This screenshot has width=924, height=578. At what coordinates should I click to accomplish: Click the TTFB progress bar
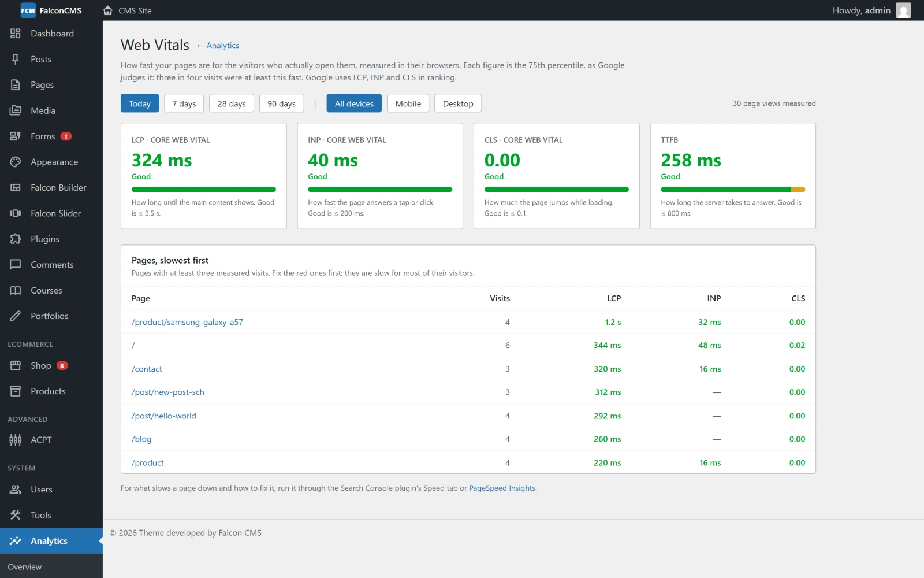(733, 190)
